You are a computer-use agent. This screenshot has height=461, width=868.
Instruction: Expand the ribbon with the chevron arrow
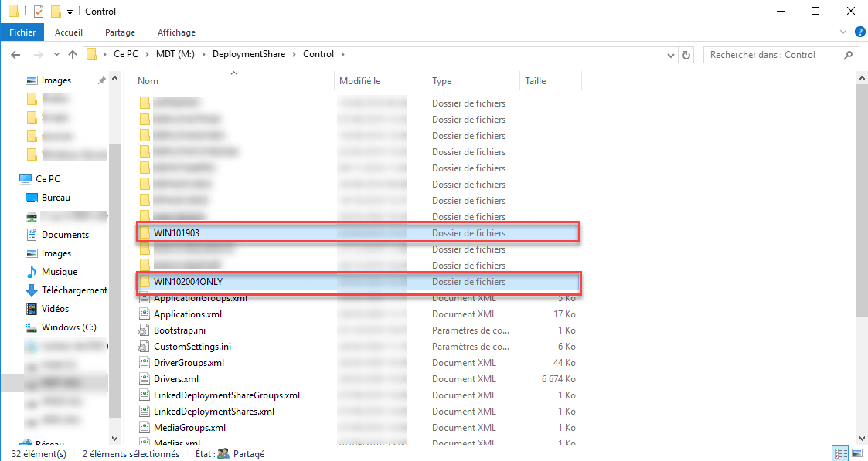[x=842, y=32]
